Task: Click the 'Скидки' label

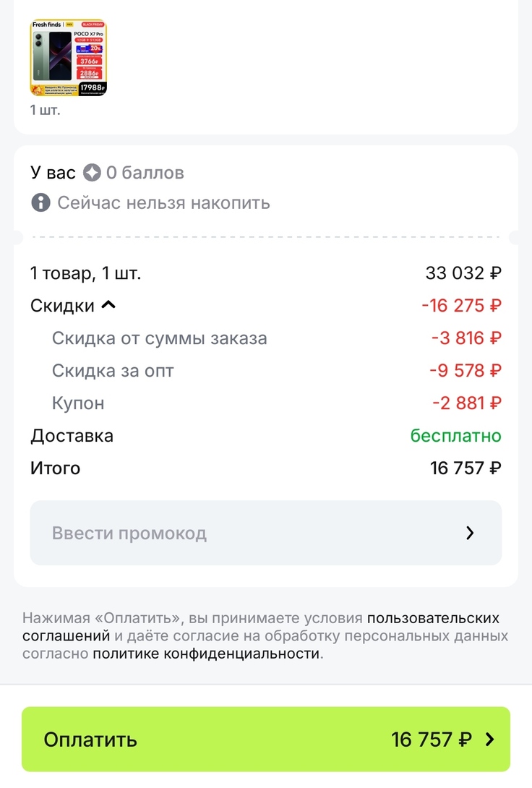Action: click(62, 305)
